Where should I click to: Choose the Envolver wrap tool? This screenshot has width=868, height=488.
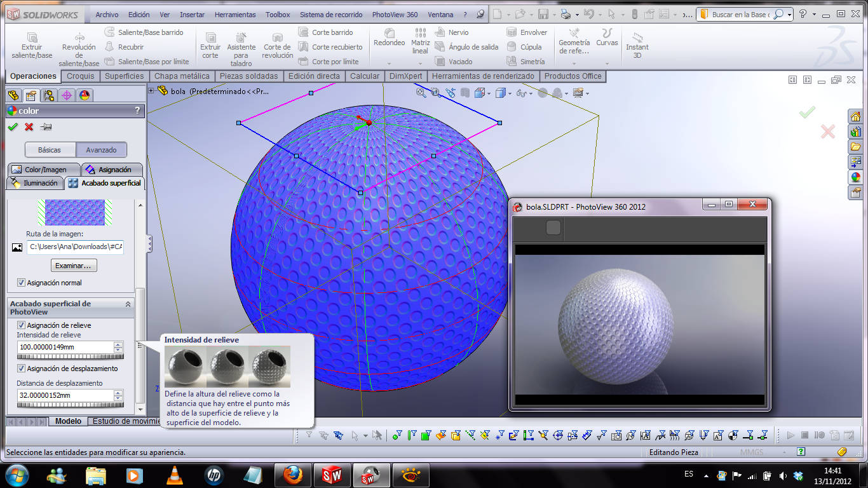tap(527, 32)
